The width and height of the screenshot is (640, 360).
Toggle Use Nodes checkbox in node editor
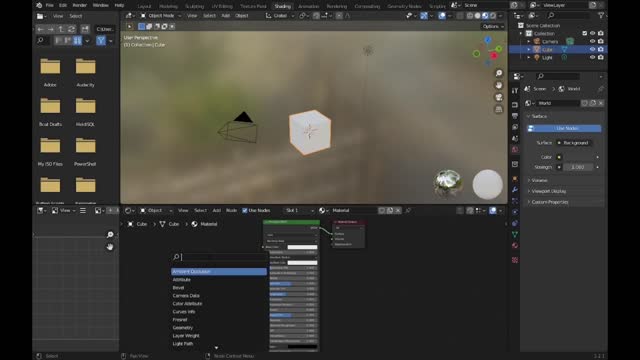tap(245, 211)
